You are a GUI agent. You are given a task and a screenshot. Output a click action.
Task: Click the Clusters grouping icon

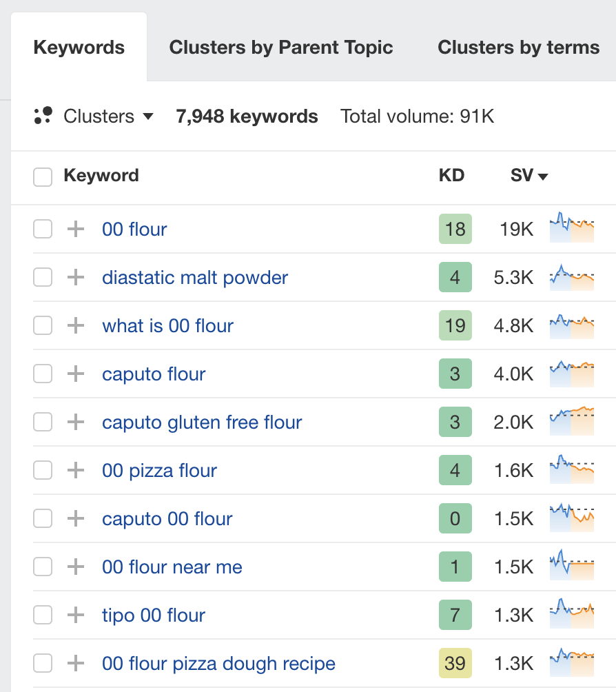click(x=43, y=116)
